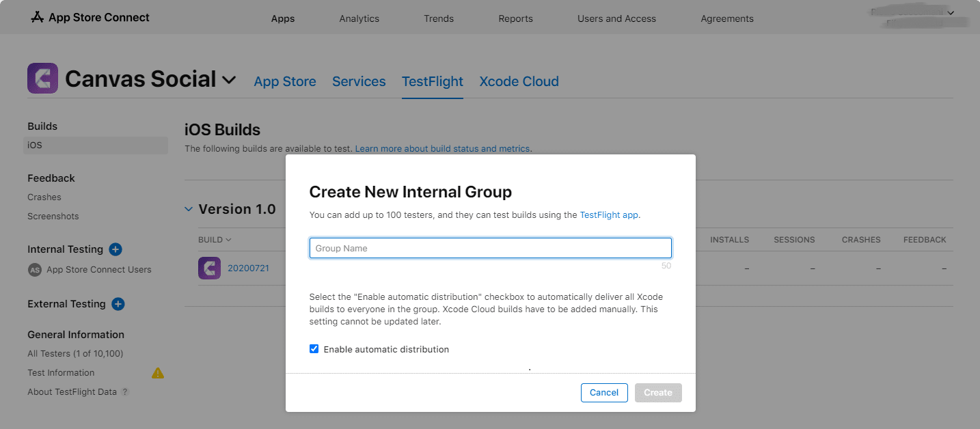Open the TestFlight app link

tap(608, 214)
